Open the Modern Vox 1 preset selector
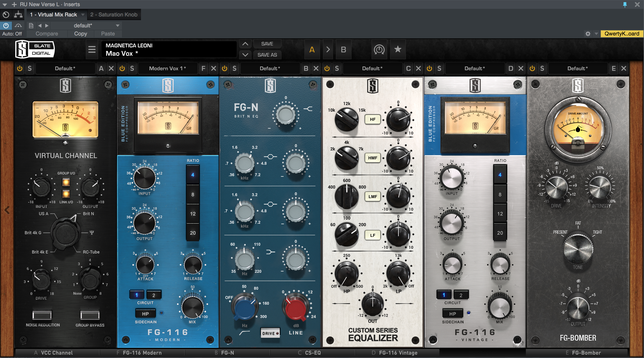The image size is (644, 358). (167, 68)
